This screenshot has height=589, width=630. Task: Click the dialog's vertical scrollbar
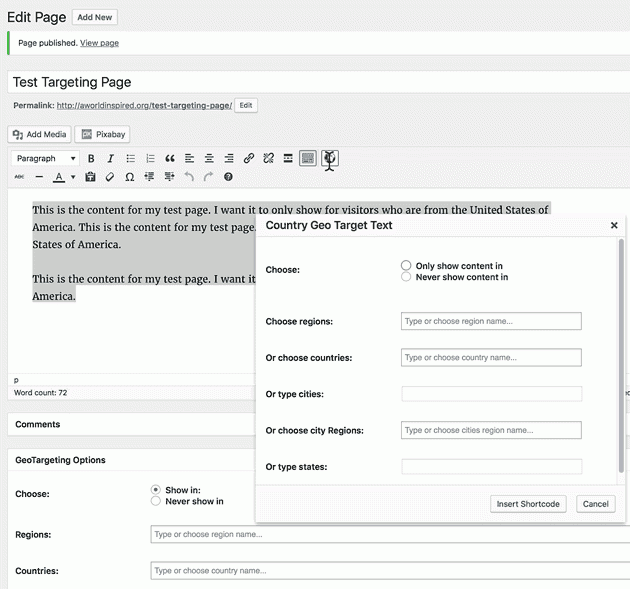[621, 356]
